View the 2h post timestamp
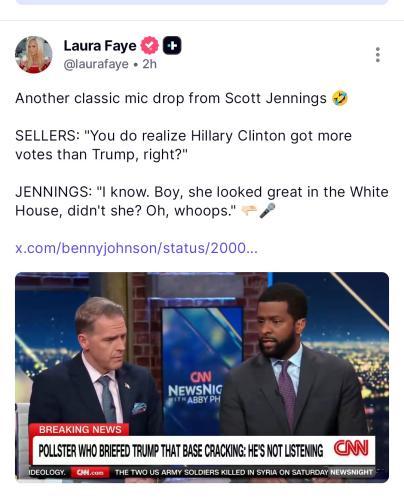Image resolution: width=404 pixels, height=500 pixels. [150, 64]
